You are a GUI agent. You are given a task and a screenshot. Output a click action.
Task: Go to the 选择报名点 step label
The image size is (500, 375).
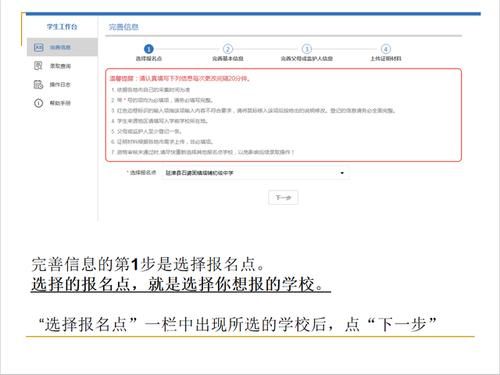149,59
